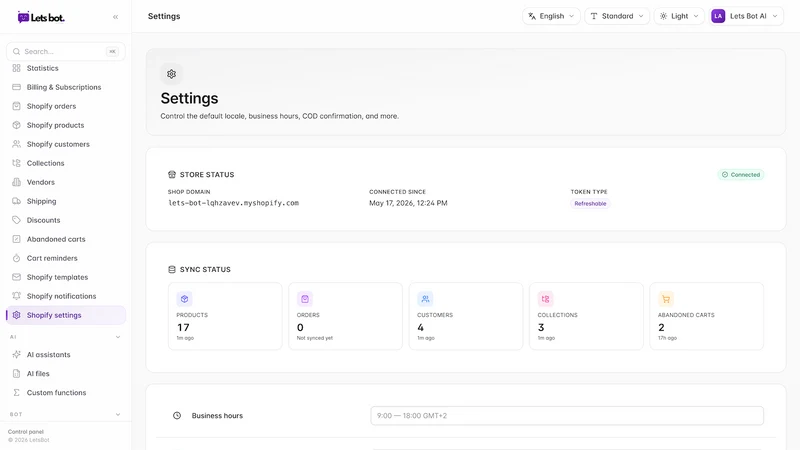Viewport: 800px width, 450px height.
Task: Collapse the BOT section chevron
Action: (x=118, y=414)
